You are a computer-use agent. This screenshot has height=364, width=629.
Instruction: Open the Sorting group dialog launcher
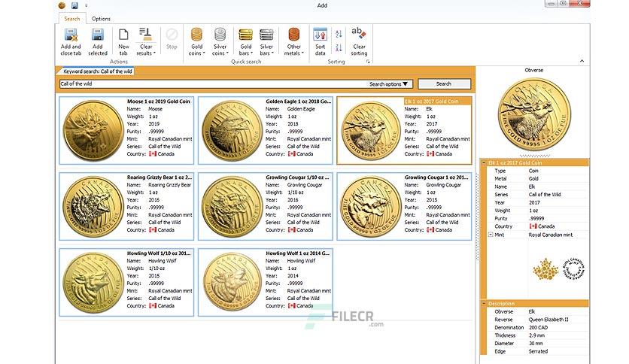click(368, 62)
